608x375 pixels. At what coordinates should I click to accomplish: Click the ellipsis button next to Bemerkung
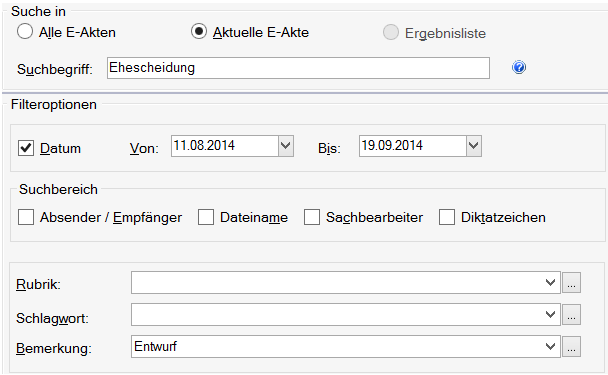tap(572, 346)
